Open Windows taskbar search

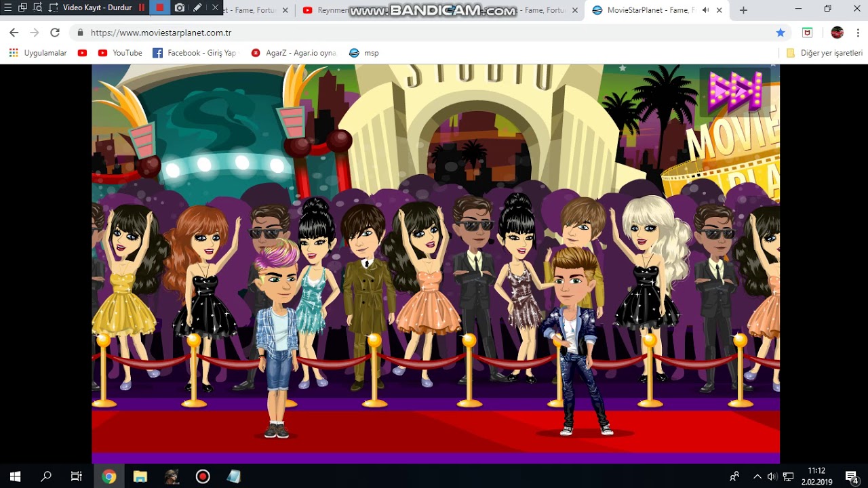pyautogui.click(x=46, y=476)
